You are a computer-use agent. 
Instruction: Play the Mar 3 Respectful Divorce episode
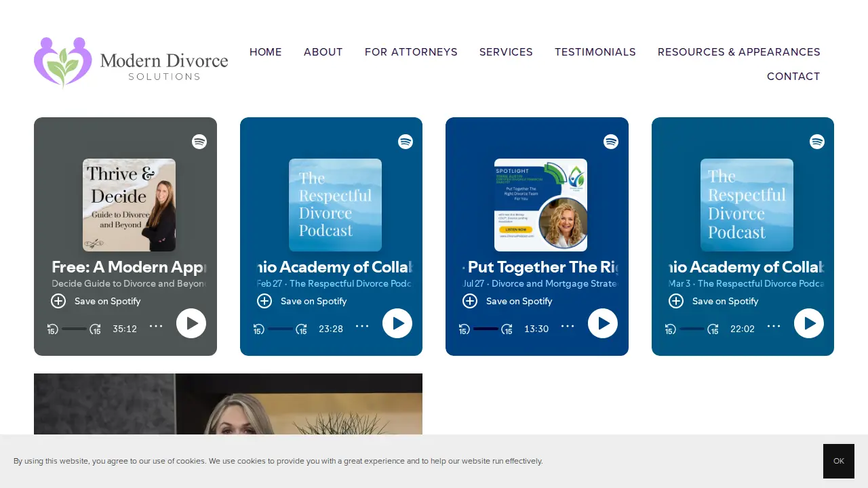point(809,323)
